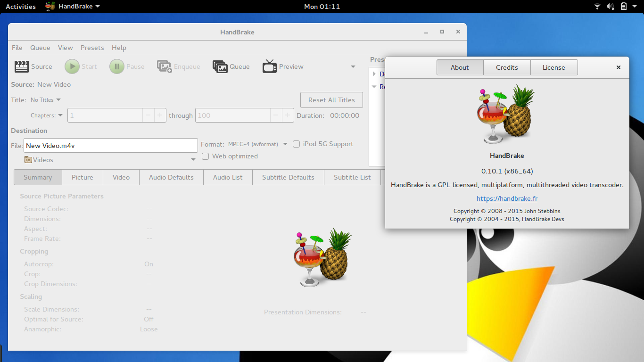
Task: Click the Reset All Titles button
Action: pos(331,100)
